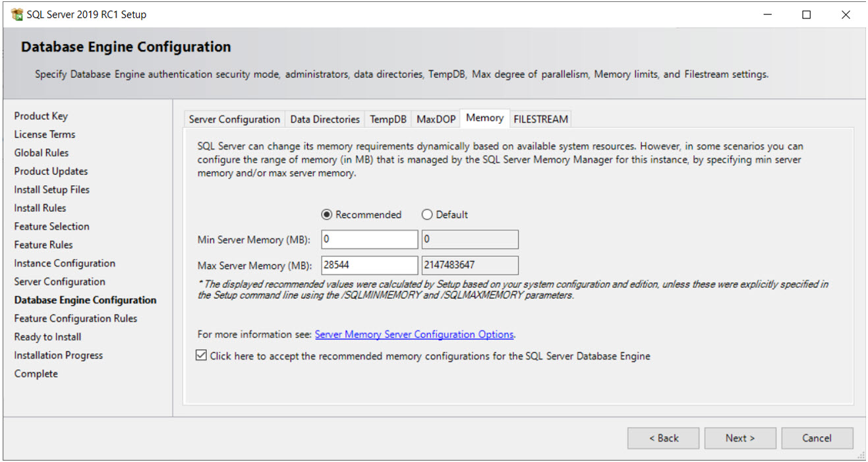Open the MaxDOP tab
Image resolution: width=868 pixels, height=462 pixels.
pyautogui.click(x=436, y=119)
